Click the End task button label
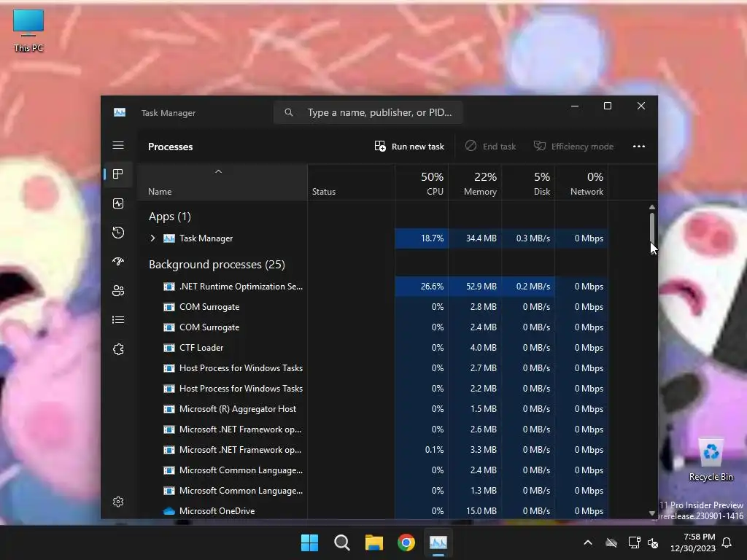 [x=499, y=146]
